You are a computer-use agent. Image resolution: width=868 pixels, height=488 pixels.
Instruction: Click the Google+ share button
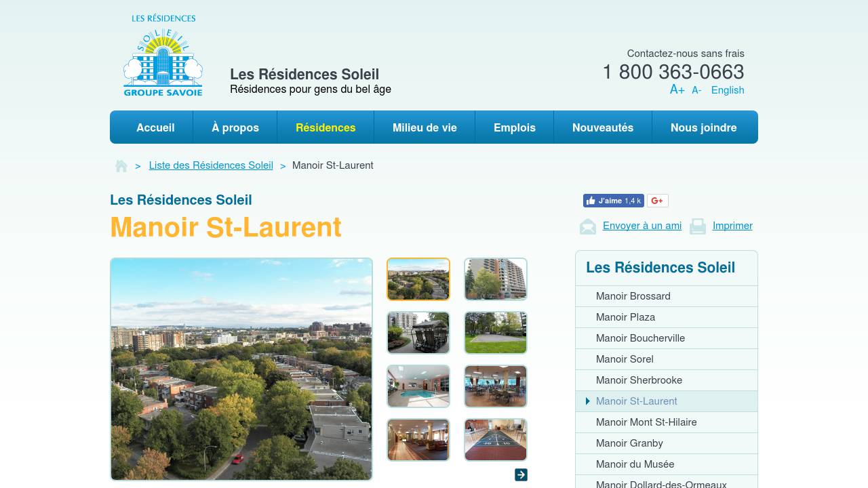pos(657,201)
